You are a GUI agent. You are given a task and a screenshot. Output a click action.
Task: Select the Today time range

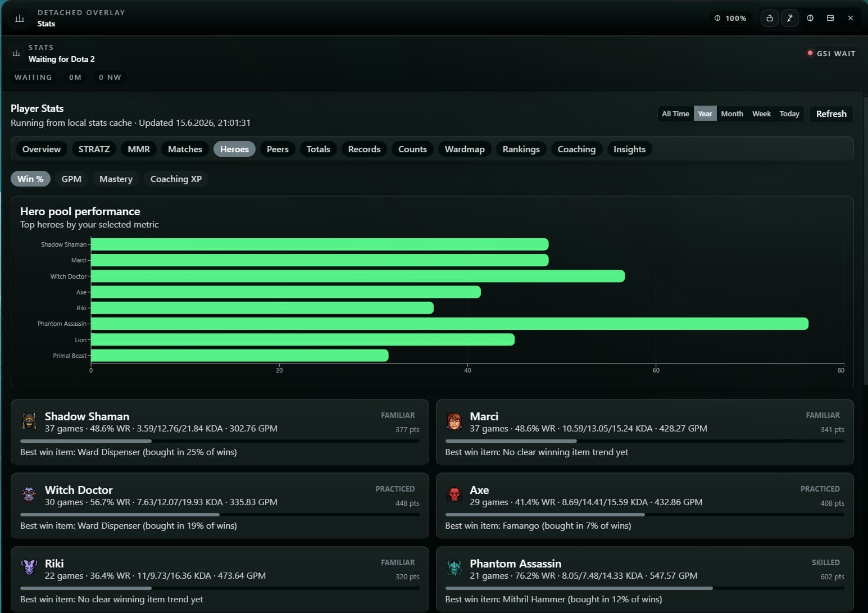(x=789, y=113)
